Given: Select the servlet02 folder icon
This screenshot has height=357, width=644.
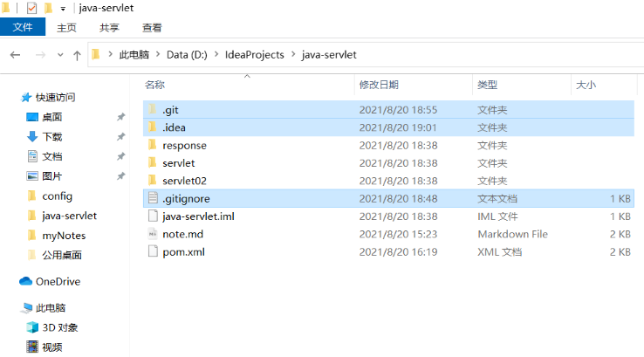Looking at the screenshot, I should pos(153,181).
